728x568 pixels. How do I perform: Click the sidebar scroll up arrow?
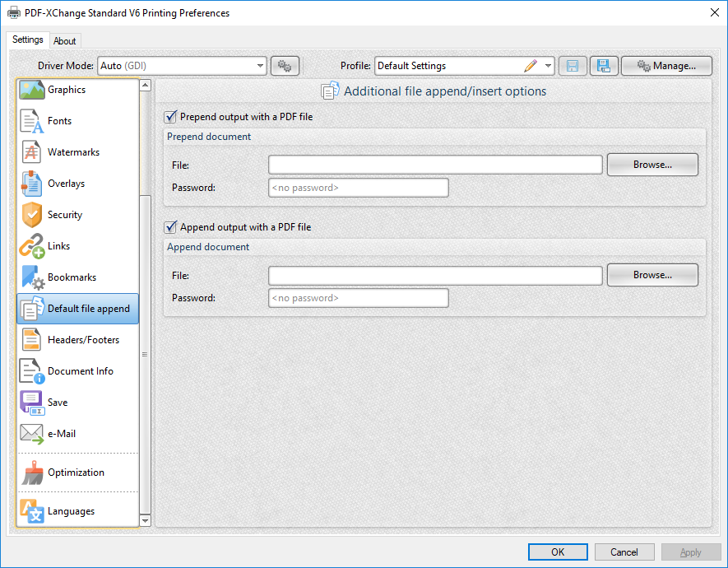(x=146, y=86)
